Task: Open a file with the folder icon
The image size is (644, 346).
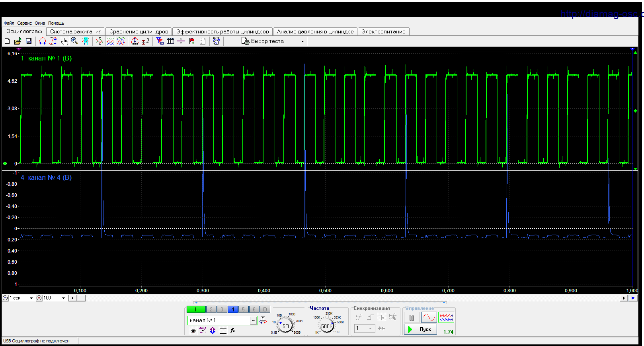Action: pos(18,41)
